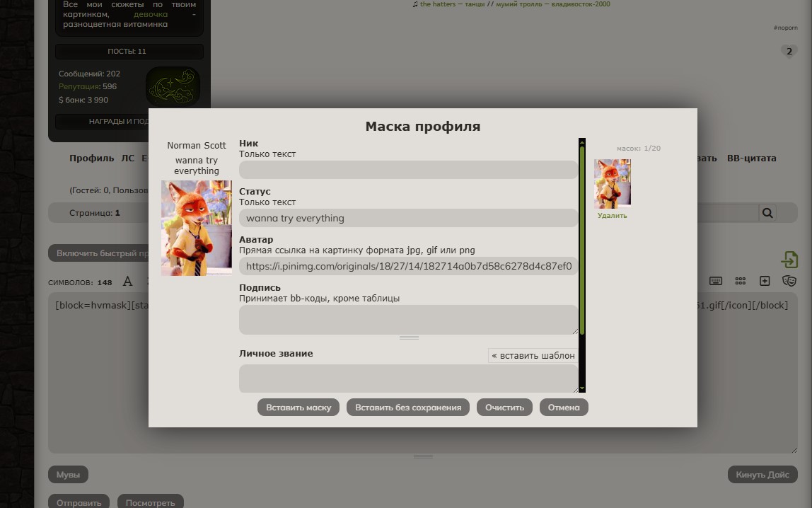
Task: Select the saved fox mask thumbnail
Action: [x=613, y=184]
